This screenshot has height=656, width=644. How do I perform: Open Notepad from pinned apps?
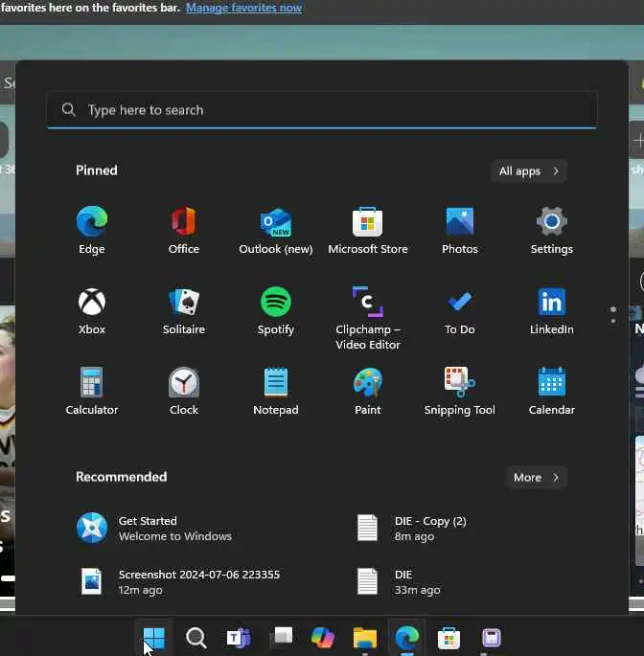tap(276, 391)
